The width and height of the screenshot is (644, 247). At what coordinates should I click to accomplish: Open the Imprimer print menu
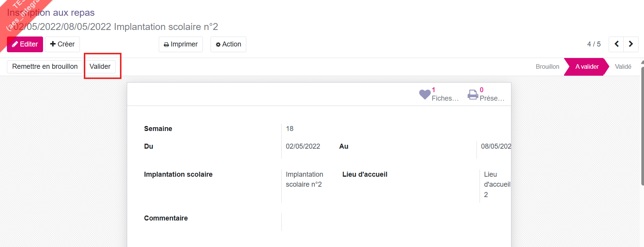[x=181, y=44]
